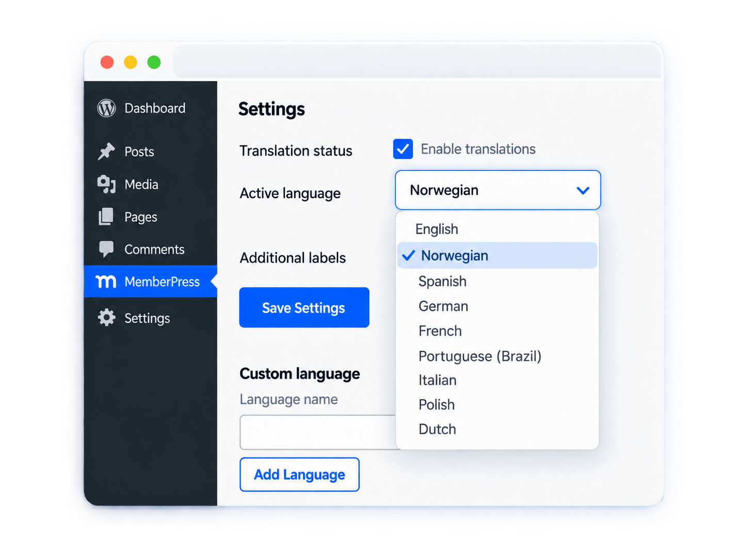The image size is (747, 560).
Task: Click the Comments speech bubble icon
Action: (x=106, y=250)
